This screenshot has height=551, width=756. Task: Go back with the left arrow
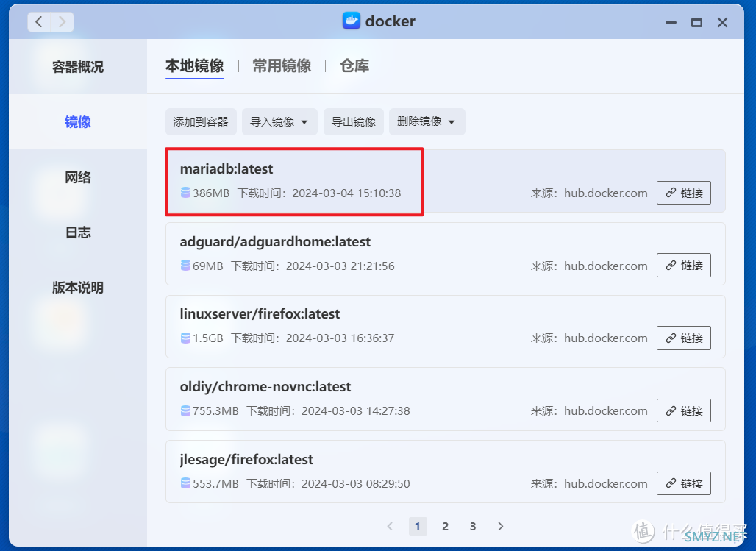tap(39, 22)
